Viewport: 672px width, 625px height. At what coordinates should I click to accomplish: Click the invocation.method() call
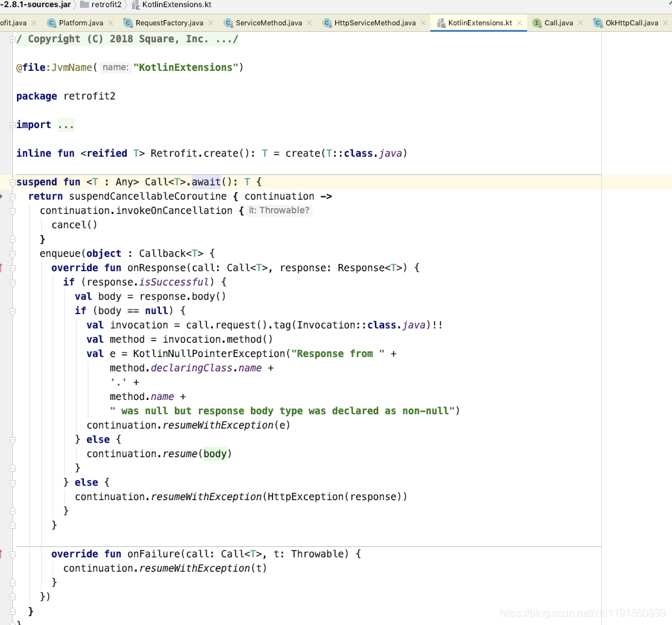point(218,339)
